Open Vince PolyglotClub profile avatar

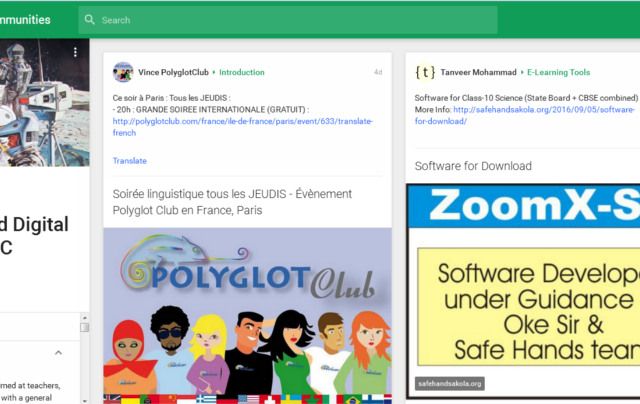click(123, 72)
